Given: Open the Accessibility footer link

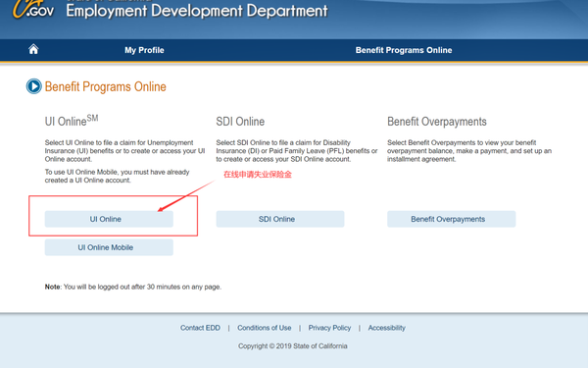Looking at the screenshot, I should 387,328.
